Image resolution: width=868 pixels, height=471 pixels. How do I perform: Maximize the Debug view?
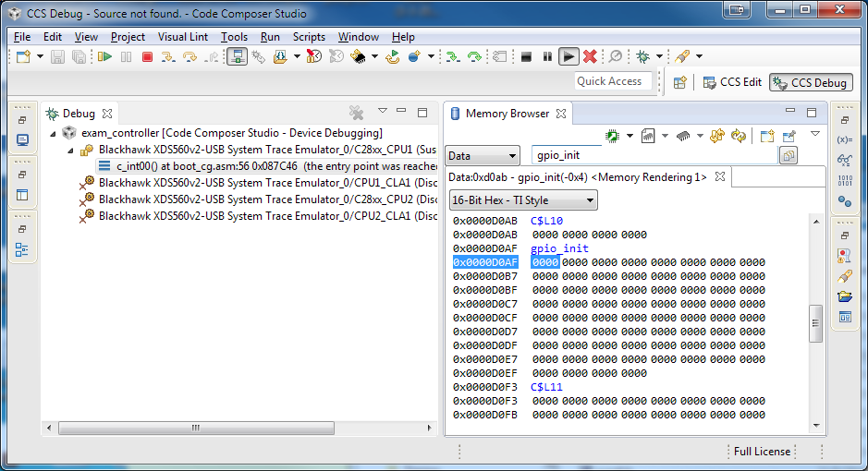pyautogui.click(x=422, y=113)
